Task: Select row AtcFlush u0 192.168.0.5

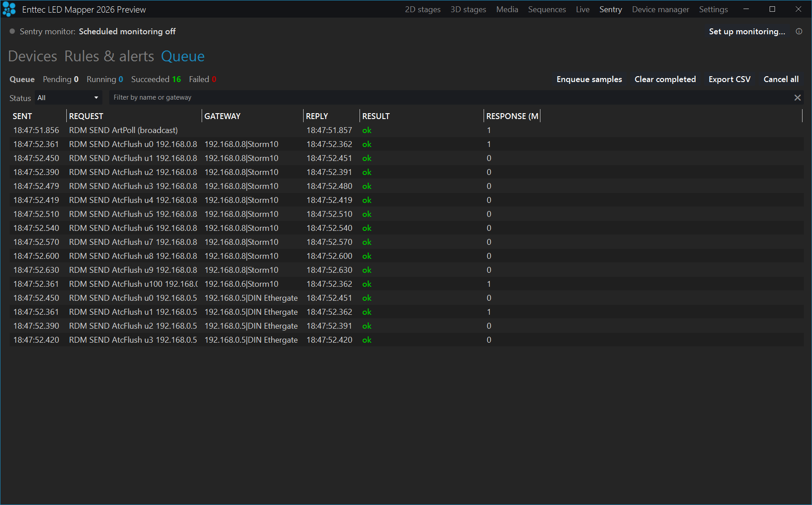Action: (406, 298)
